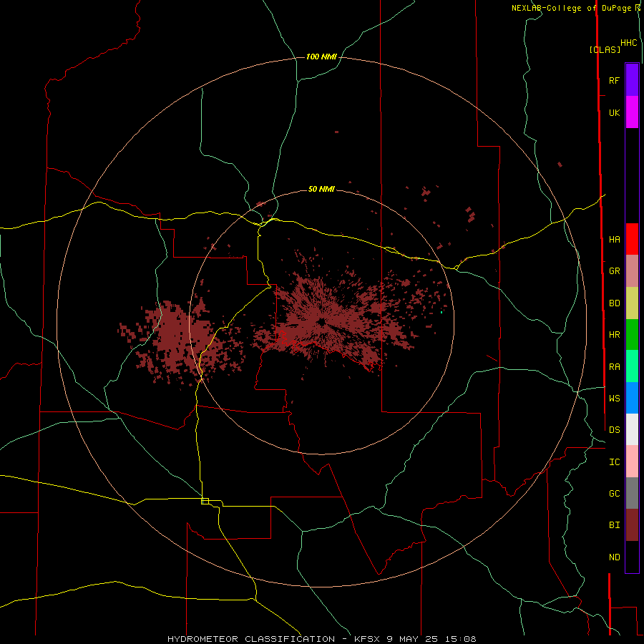This screenshot has width=644, height=644.
Task: Click the GR legend label
Action: (614, 271)
